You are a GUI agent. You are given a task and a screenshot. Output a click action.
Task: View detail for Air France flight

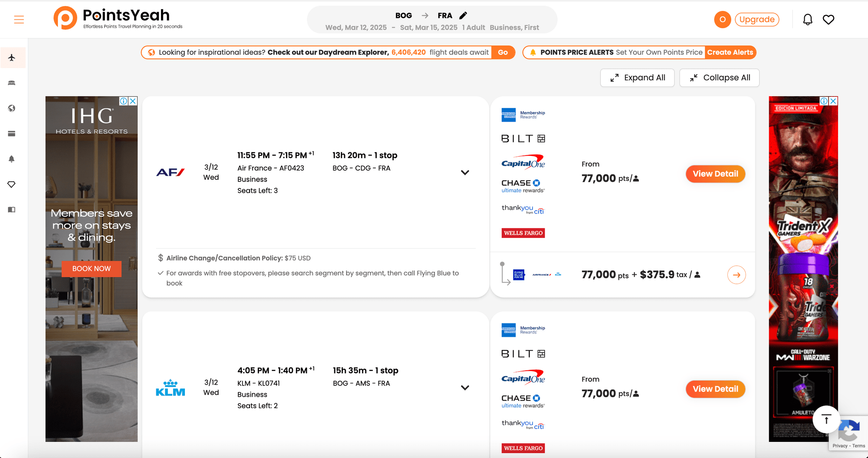click(715, 174)
